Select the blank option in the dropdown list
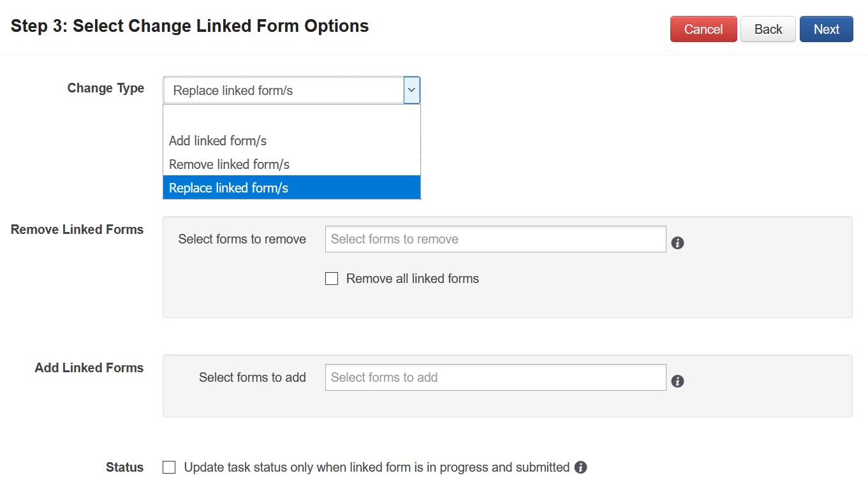Viewport: 868px width, 501px height. pyautogui.click(x=291, y=117)
